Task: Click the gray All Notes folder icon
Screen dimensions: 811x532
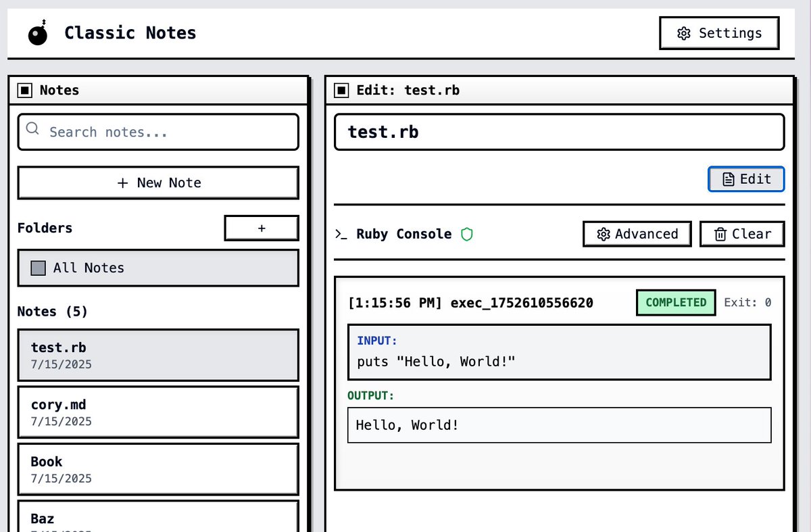Action: 39,268
